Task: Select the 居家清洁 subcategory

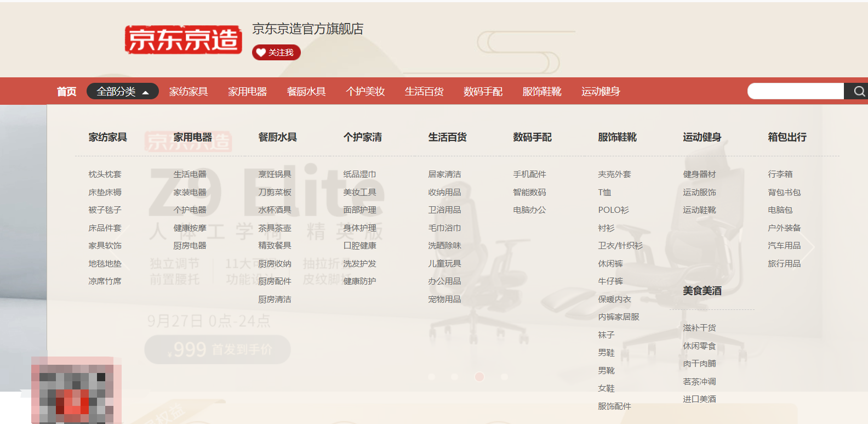Action: pos(445,174)
